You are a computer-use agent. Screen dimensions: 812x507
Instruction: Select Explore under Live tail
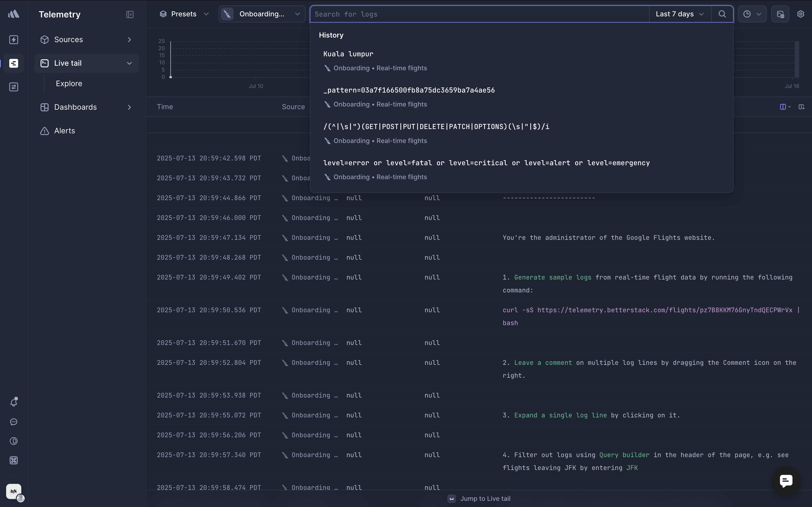pos(69,83)
